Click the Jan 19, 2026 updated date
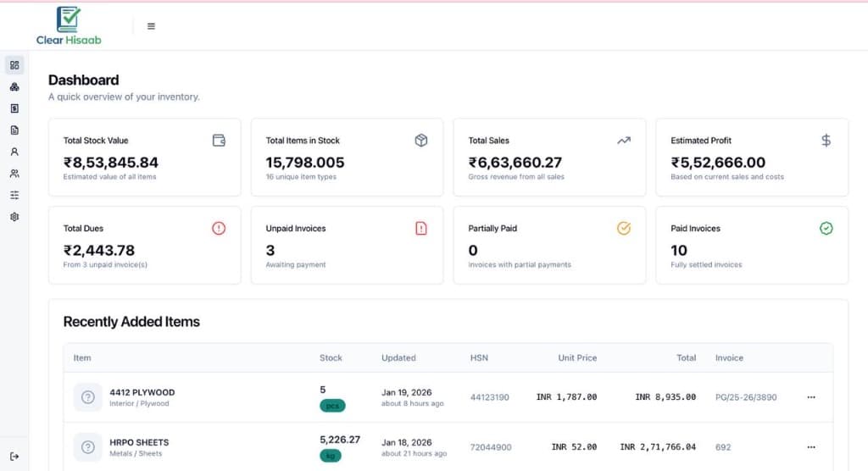The width and height of the screenshot is (868, 471). pyautogui.click(x=406, y=392)
